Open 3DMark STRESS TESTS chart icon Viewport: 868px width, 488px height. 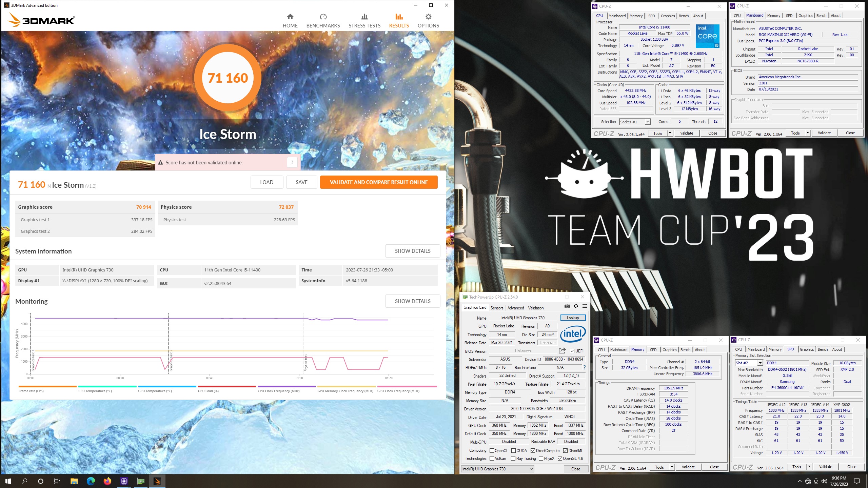364,17
